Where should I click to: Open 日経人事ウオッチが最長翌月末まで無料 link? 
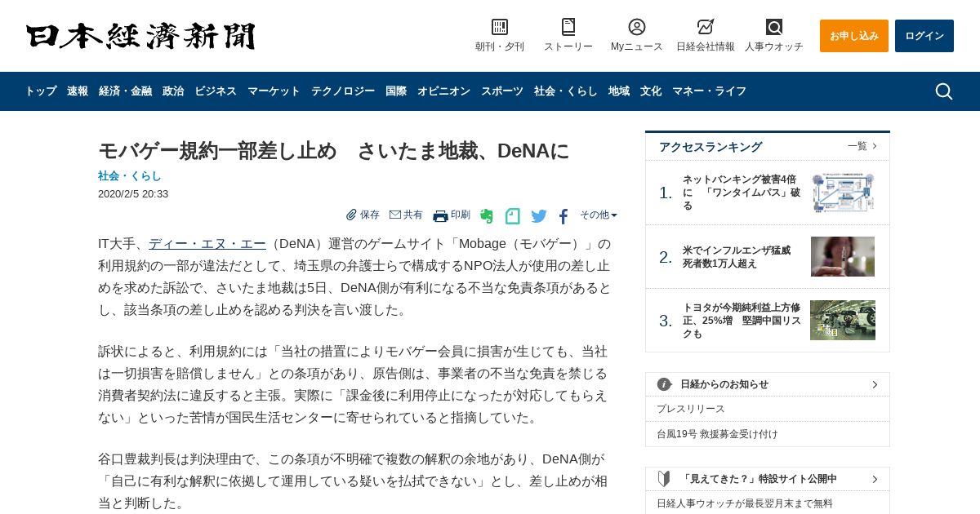pyautogui.click(x=745, y=503)
